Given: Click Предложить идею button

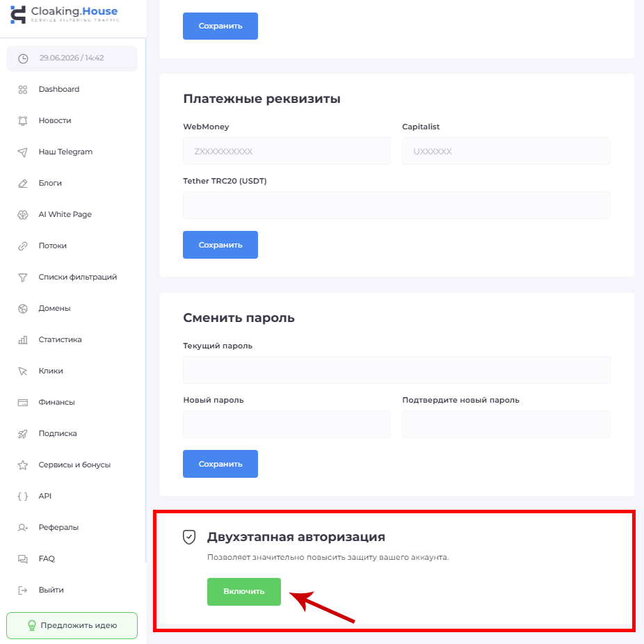Looking at the screenshot, I should tap(72, 625).
